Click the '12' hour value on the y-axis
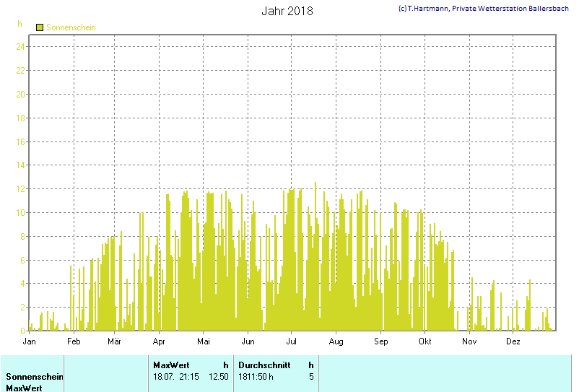Viewport: 579px width, 392px height. click(x=21, y=188)
